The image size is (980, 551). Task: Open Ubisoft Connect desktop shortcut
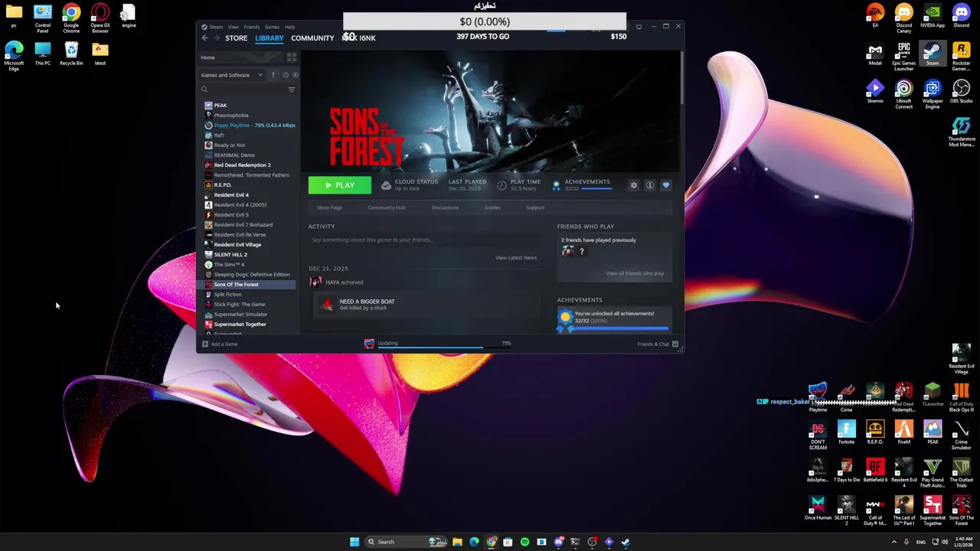point(903,93)
